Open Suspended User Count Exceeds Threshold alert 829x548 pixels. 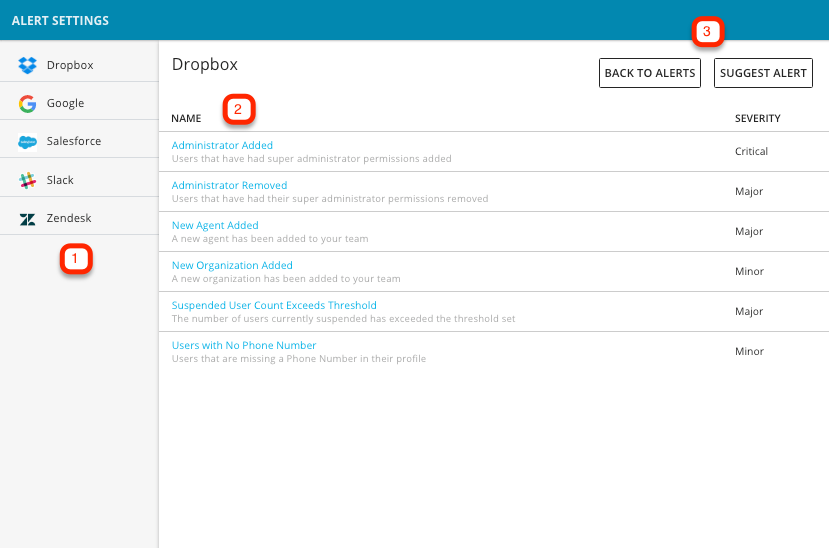pos(274,305)
